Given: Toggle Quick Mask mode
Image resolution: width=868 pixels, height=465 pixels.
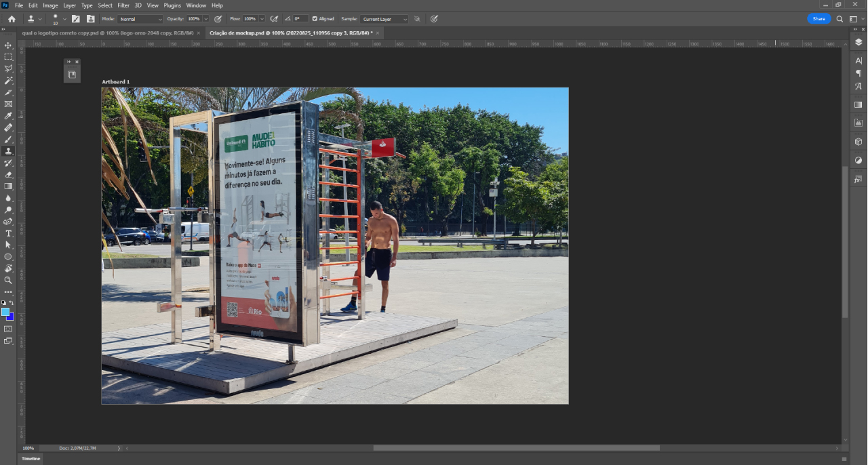Looking at the screenshot, I should coord(8,329).
